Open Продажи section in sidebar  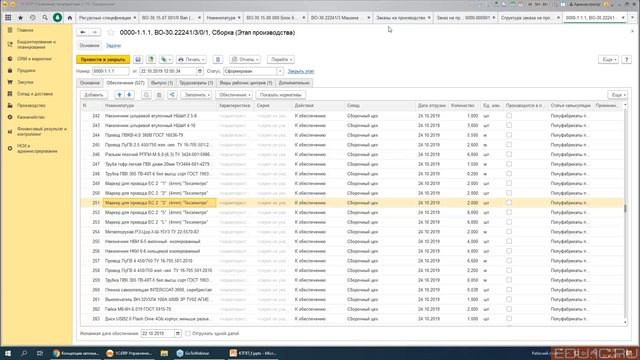click(x=26, y=71)
